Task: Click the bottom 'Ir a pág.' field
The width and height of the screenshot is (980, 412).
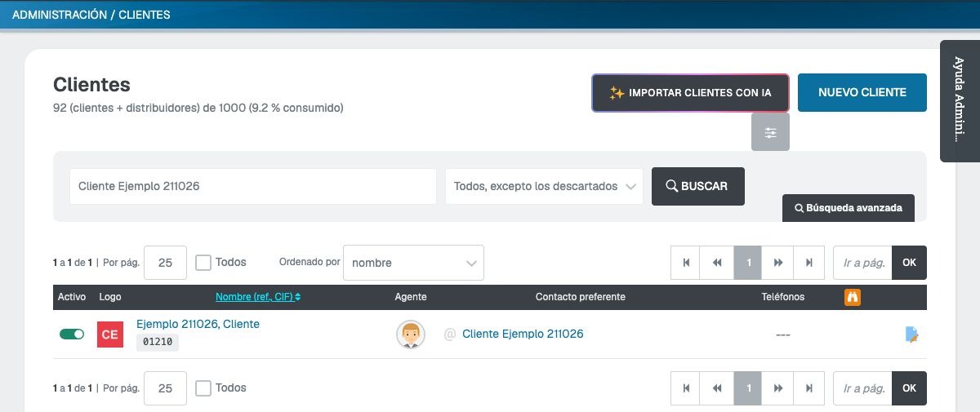Action: pyautogui.click(x=862, y=388)
